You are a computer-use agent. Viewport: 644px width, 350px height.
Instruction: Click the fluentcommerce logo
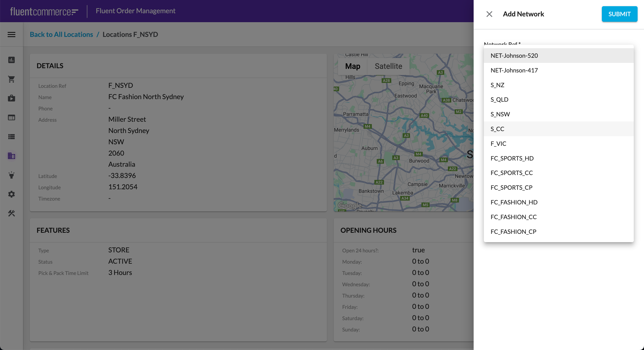[44, 11]
